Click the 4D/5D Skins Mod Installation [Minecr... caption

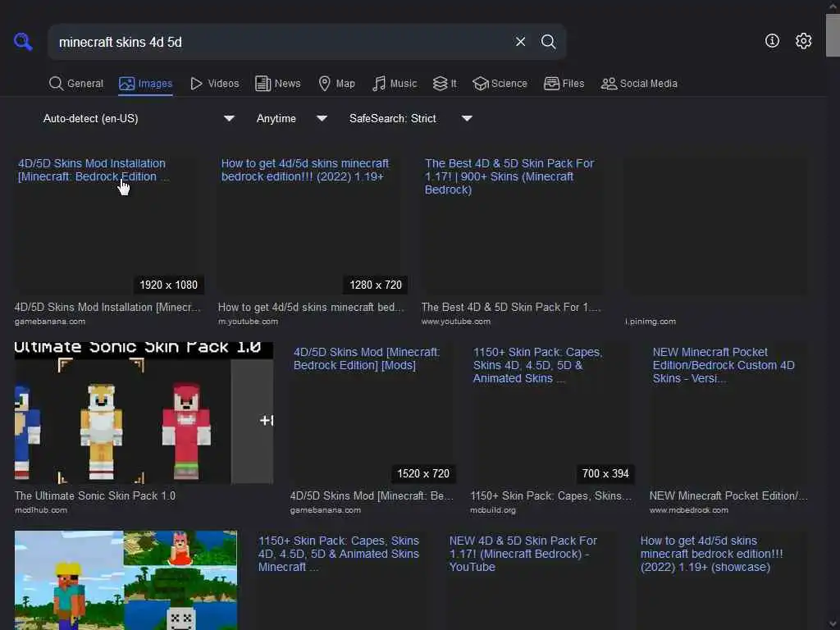(x=107, y=307)
